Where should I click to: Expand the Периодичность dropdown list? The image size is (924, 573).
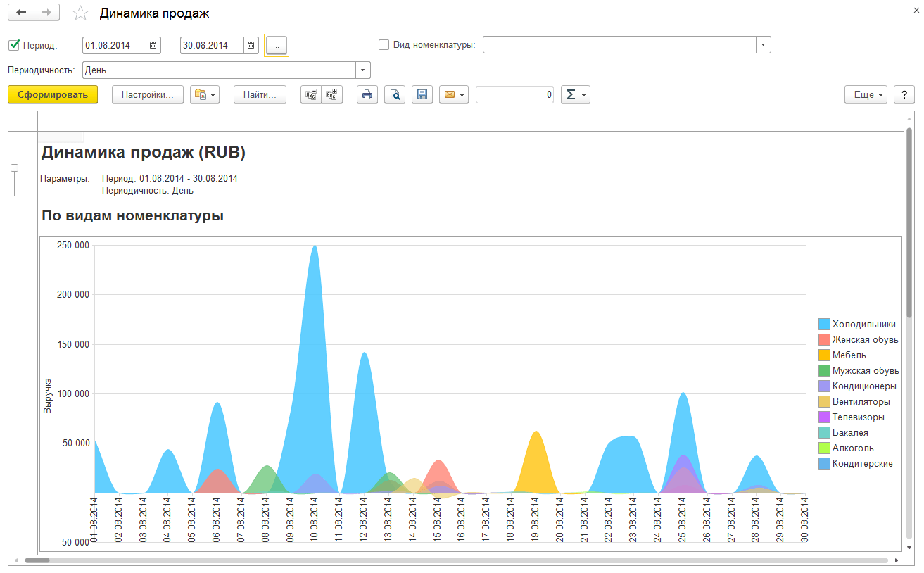click(363, 70)
